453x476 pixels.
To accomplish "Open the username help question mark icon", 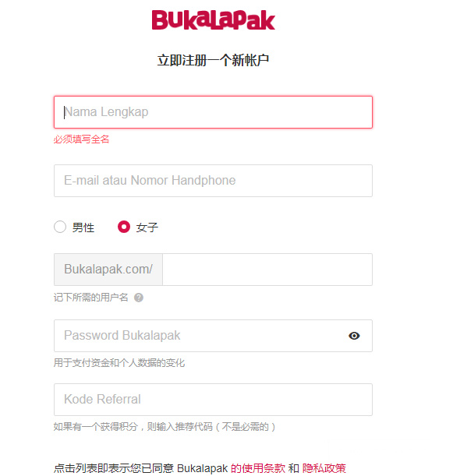I will click(x=139, y=298).
